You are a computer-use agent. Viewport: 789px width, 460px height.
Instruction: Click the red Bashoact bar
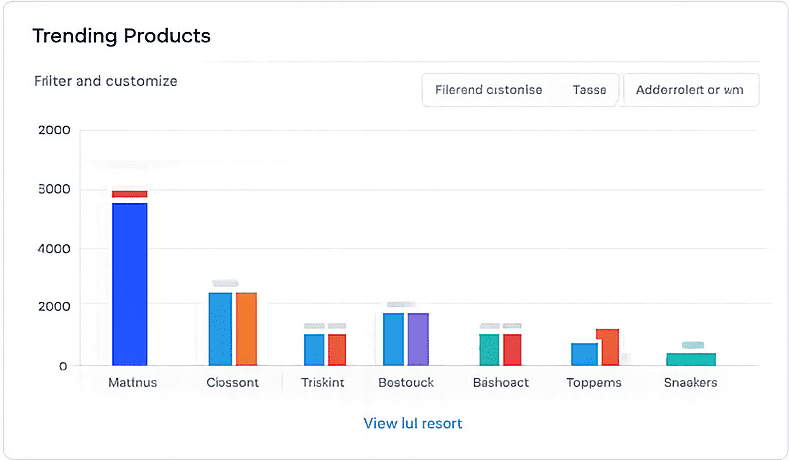point(512,349)
